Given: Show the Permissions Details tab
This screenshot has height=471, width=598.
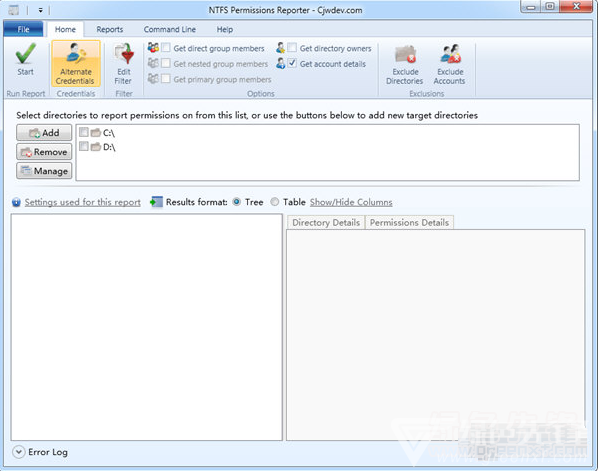Looking at the screenshot, I should click(x=409, y=222).
